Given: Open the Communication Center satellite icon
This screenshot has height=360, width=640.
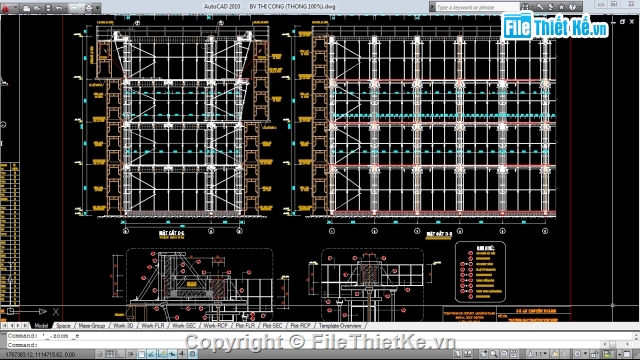Looking at the screenshot, I should point(551,7).
